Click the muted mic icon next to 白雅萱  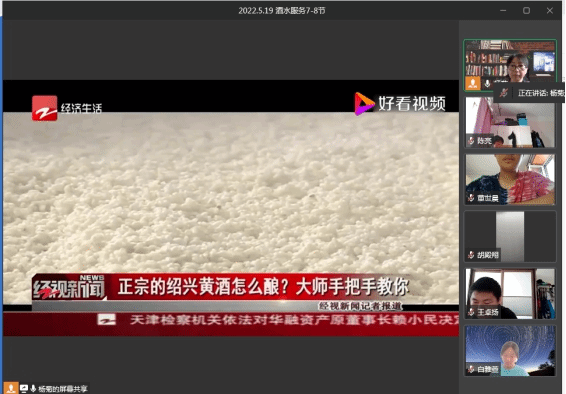pos(471,369)
